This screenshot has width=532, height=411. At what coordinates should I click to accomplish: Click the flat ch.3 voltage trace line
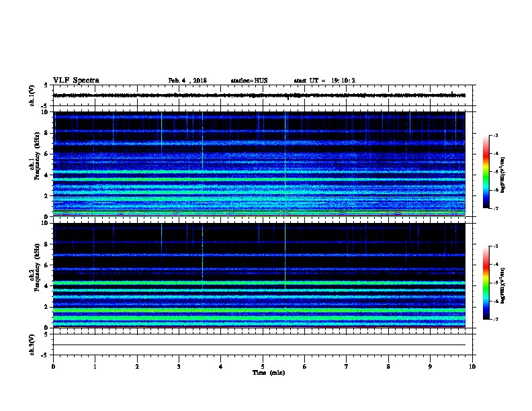(x=259, y=345)
